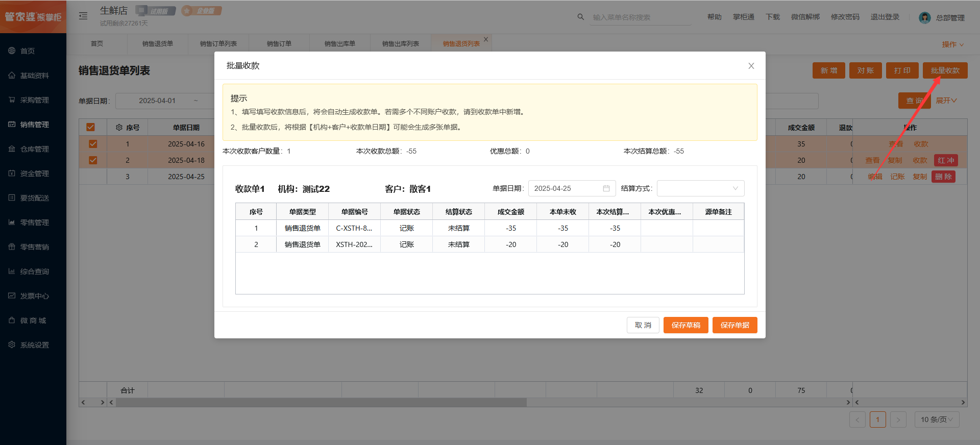Click the search magnifier icon

[580, 17]
